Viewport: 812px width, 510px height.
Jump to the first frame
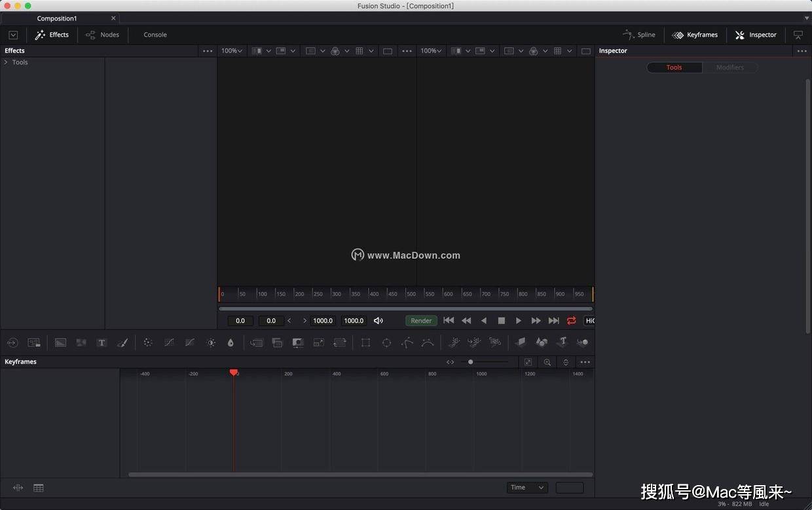pyautogui.click(x=449, y=321)
